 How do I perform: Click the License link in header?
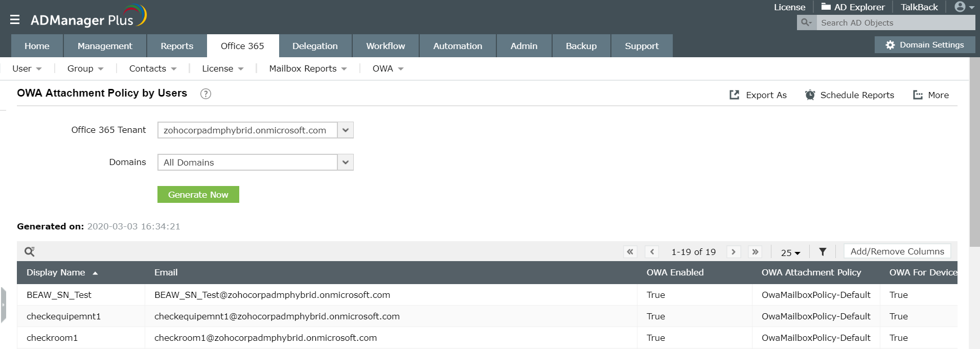coord(789,7)
